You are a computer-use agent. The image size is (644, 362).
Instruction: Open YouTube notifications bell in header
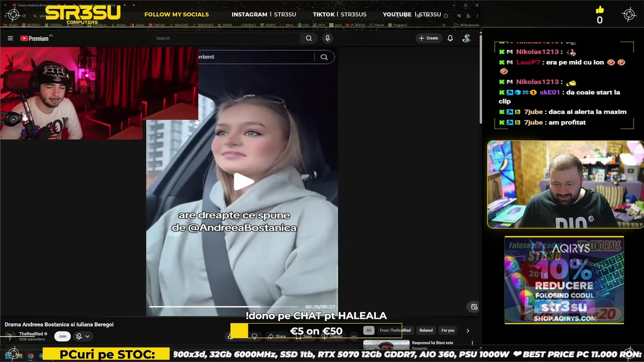click(x=450, y=38)
